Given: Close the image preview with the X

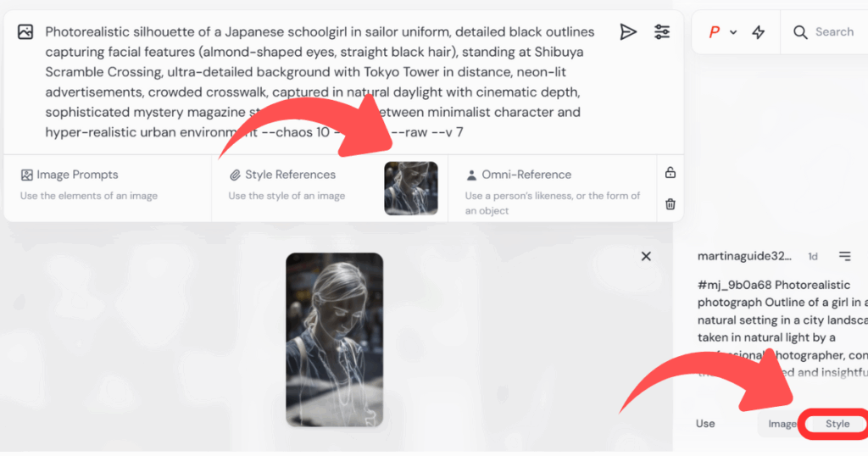Looking at the screenshot, I should point(646,256).
